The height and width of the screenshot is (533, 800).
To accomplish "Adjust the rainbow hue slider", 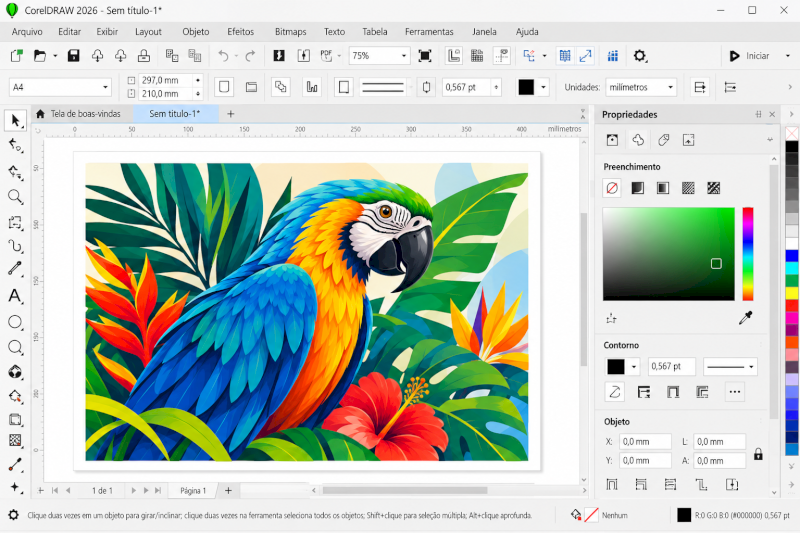I will pos(747,253).
